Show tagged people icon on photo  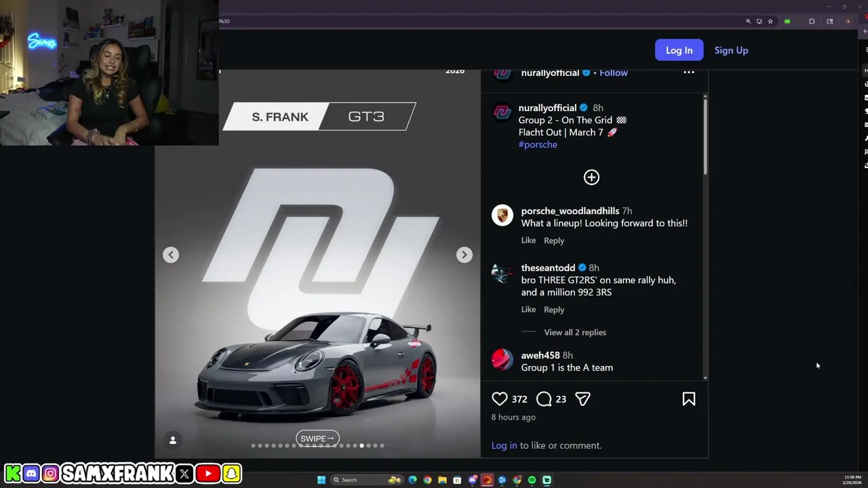[173, 441]
